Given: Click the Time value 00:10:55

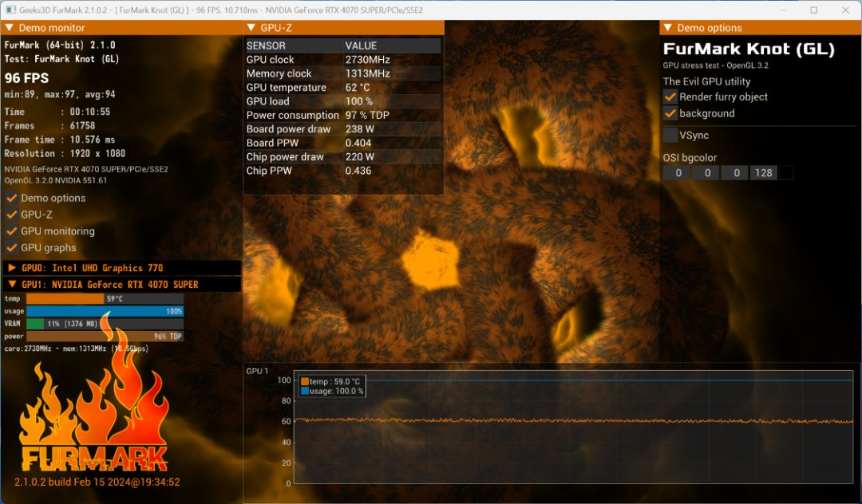Looking at the screenshot, I should tap(90, 112).
